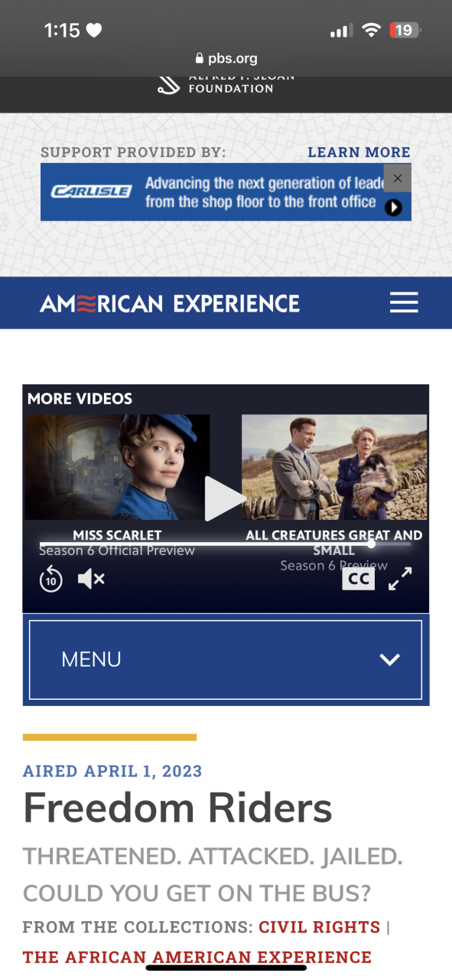Viewport: 452px width, 980px height.
Task: Rewind the video ten seconds
Action: coord(50,580)
